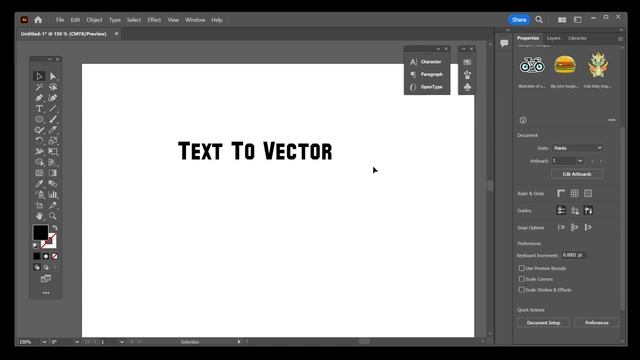Open the Character panel
Viewport: 640px width, 360px height.
(427, 62)
